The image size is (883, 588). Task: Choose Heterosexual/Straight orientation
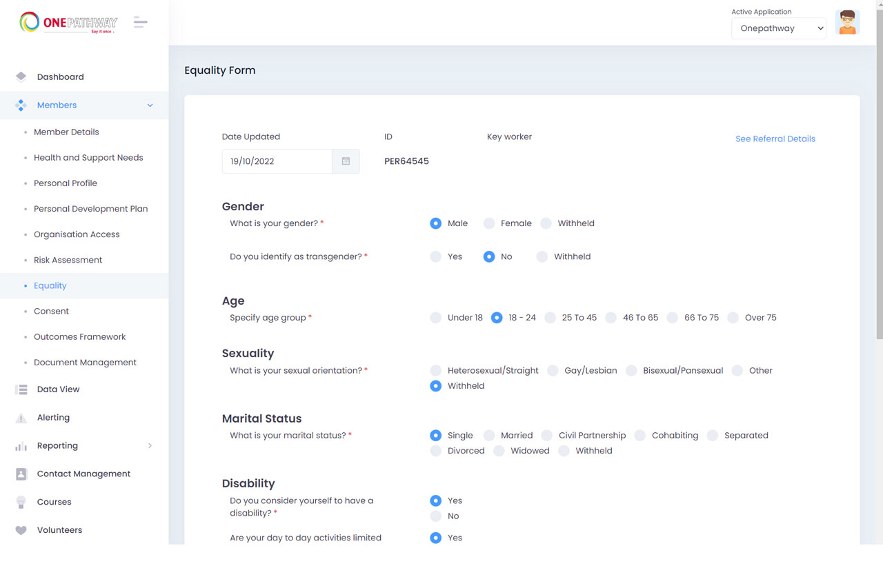point(435,371)
